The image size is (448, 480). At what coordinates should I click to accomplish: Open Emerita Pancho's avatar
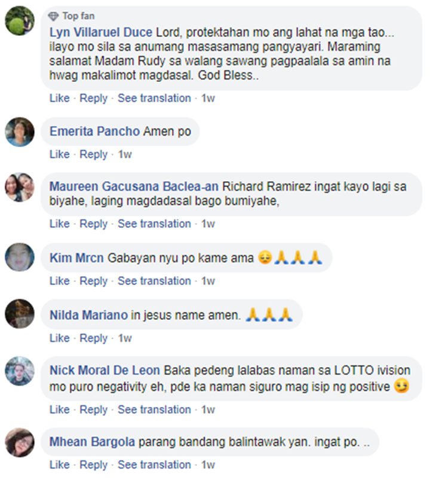pos(20,132)
